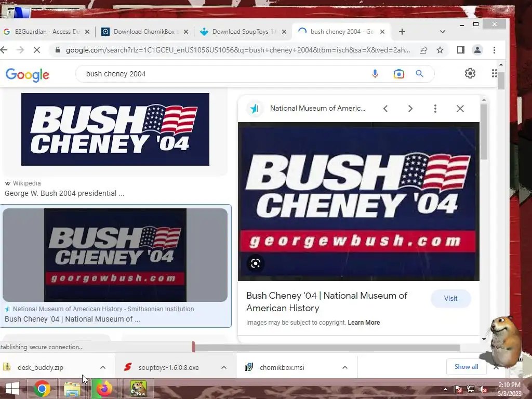The height and width of the screenshot is (399, 532).
Task: Start a voice search with the microphone
Action: [x=375, y=74]
